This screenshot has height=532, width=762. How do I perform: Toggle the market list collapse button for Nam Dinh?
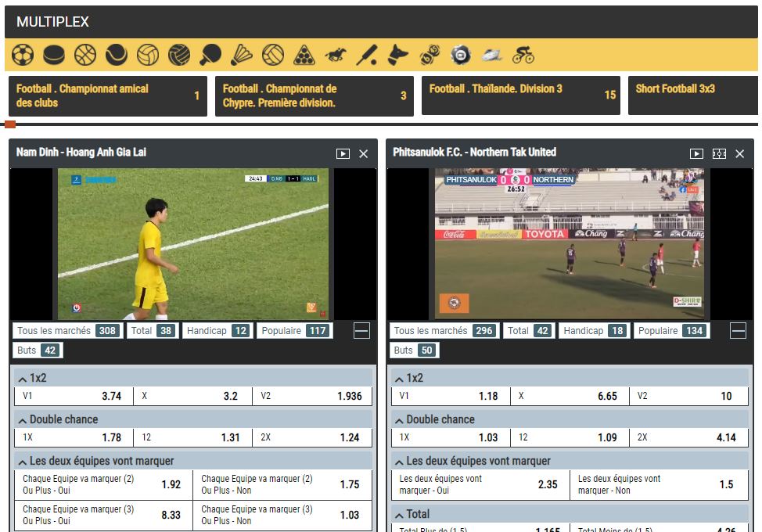[361, 330]
